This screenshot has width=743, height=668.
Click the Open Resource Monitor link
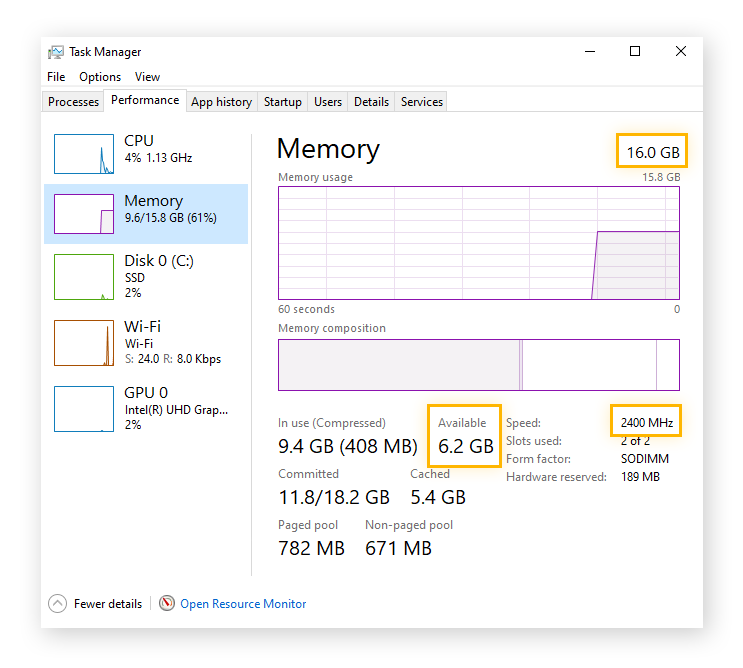(243, 604)
